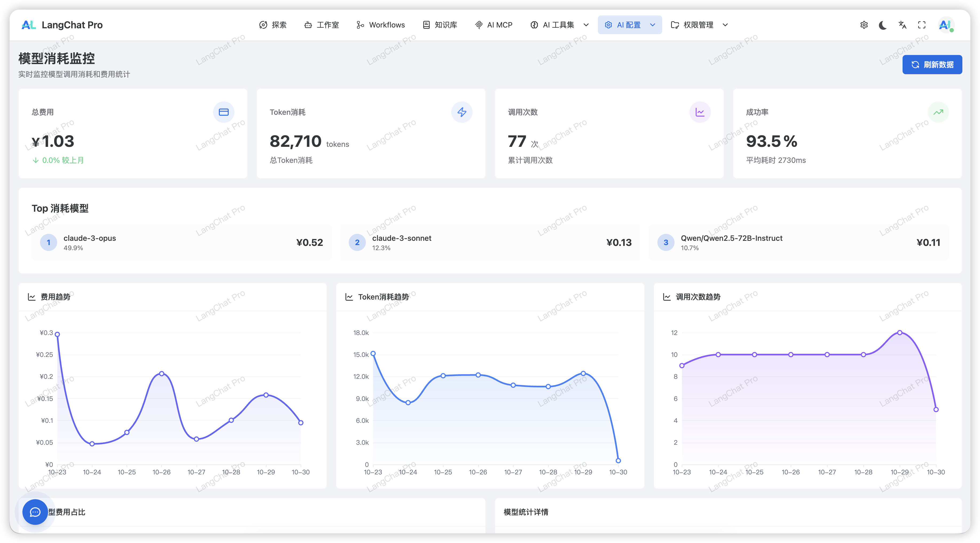
Task: Enter fullscreen mode via the fullscreen icon
Action: click(x=922, y=25)
